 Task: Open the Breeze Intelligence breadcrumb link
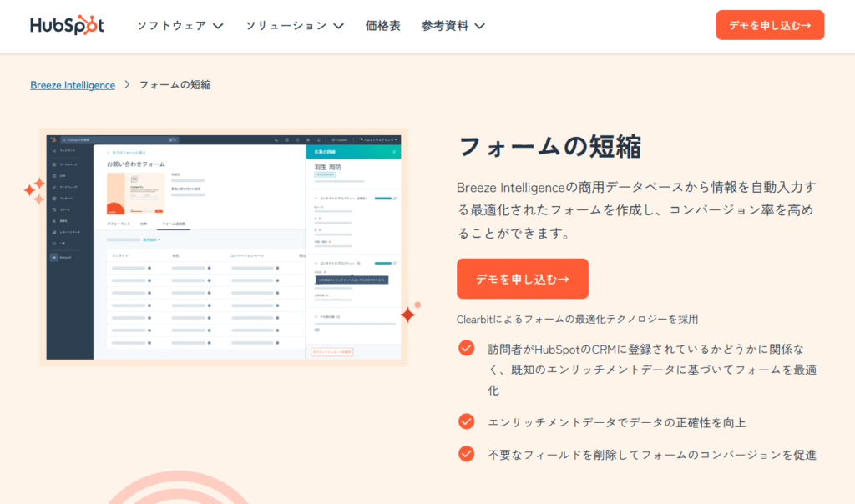[73, 85]
